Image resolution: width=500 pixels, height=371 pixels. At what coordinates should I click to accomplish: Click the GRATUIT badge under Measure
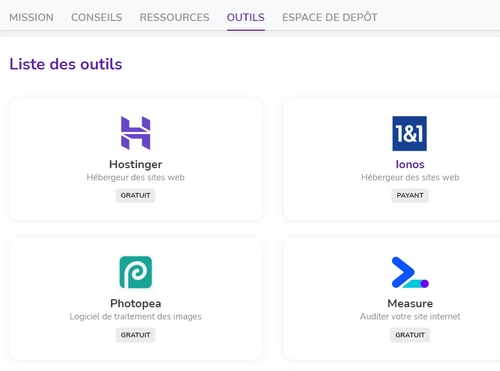click(410, 335)
